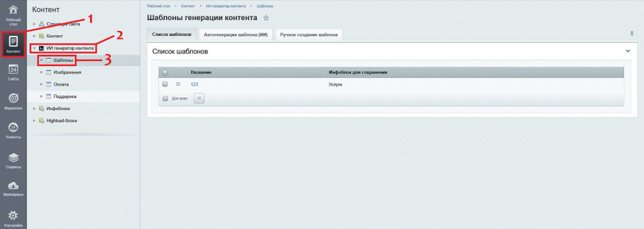Open the Marketplace cloud icon
Screen dimensions: 644x229
[x=13, y=186]
